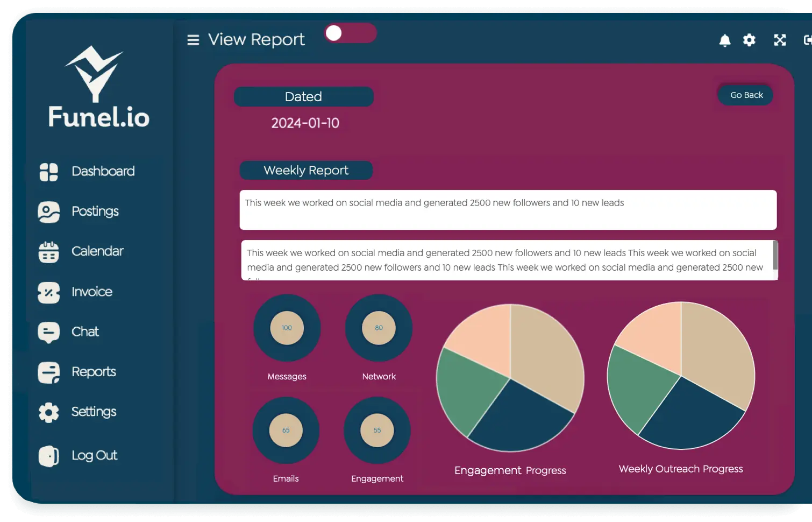Click the Calendar icon in sidebar
The image size is (812, 522).
click(49, 252)
